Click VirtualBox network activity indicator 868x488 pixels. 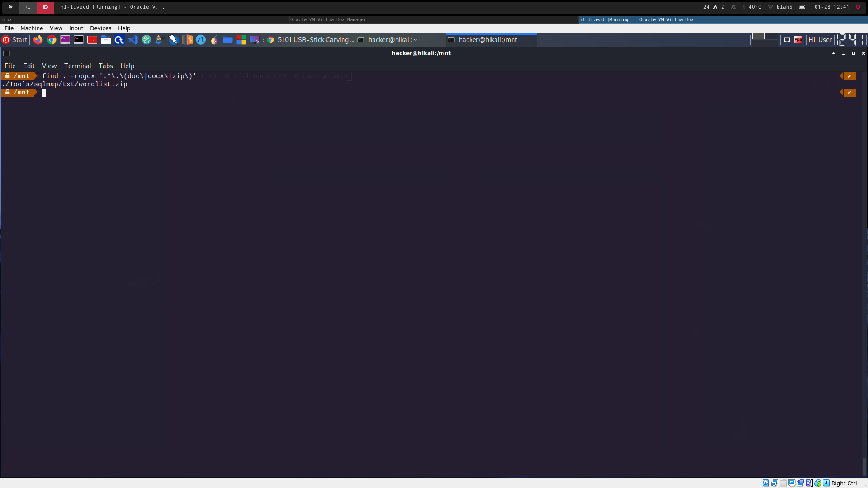[774, 483]
